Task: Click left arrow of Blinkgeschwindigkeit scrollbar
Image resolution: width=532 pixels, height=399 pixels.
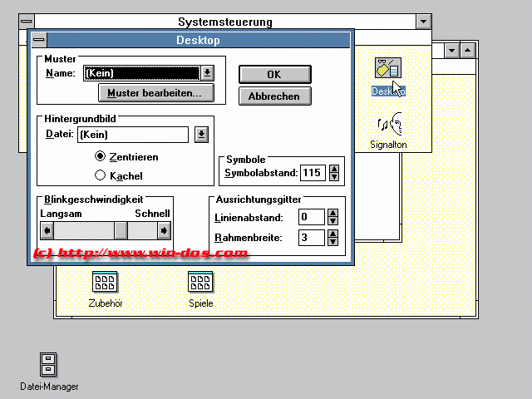Action: 47,231
